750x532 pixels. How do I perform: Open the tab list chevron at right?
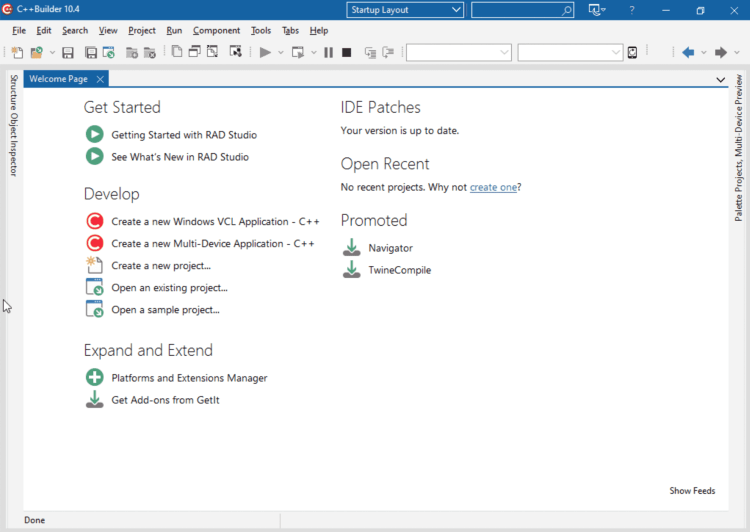tap(720, 80)
